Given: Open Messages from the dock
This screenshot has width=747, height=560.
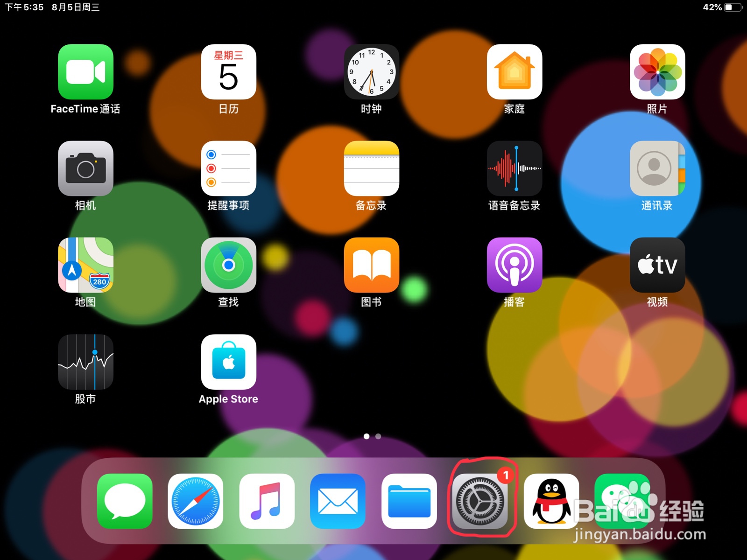Looking at the screenshot, I should click(125, 501).
